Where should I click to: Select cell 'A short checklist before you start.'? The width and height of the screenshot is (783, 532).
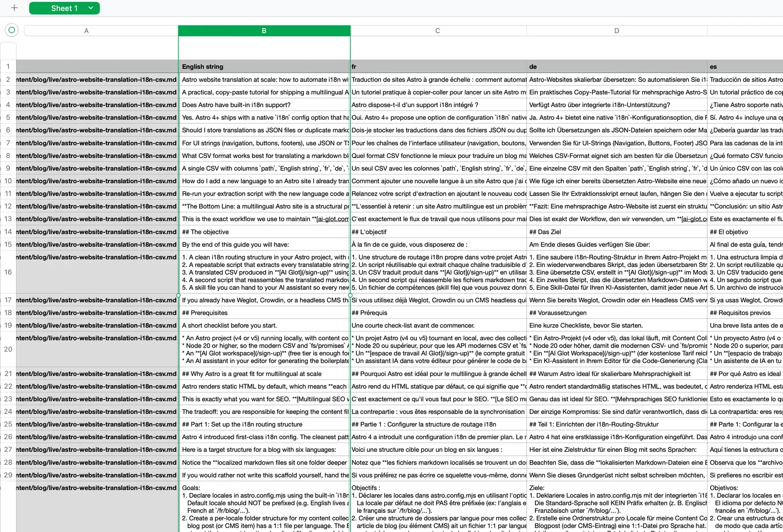point(264,325)
